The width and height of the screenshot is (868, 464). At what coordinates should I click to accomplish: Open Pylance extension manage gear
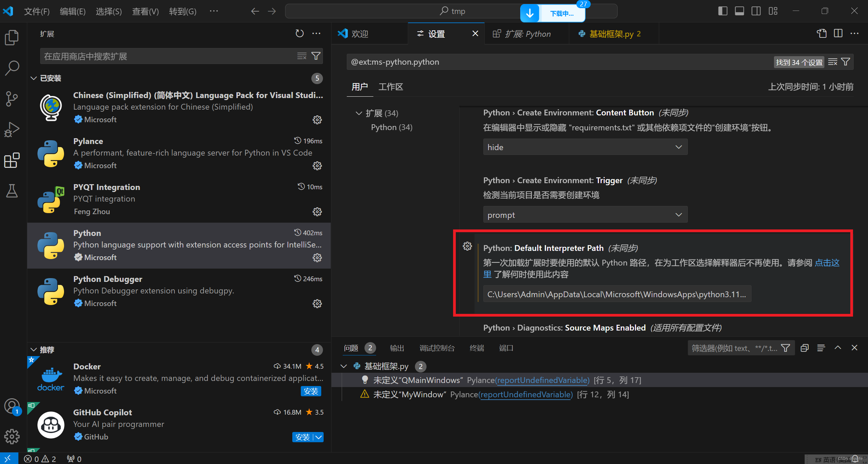coord(317,166)
